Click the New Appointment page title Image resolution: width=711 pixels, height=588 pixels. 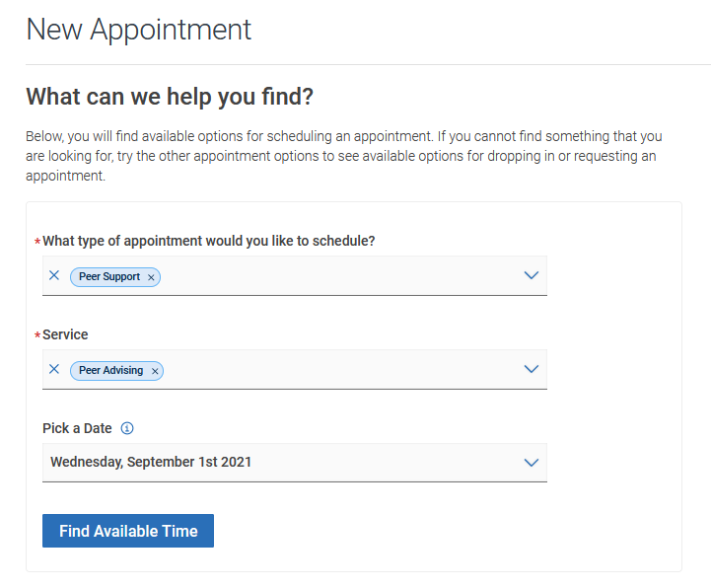point(139,30)
